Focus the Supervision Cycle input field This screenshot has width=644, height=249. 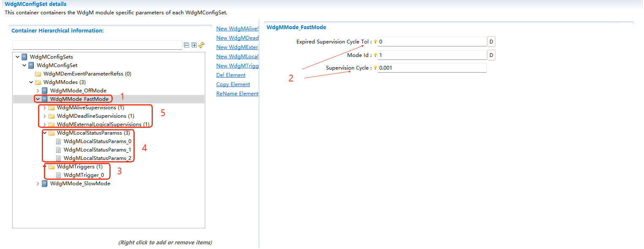click(432, 68)
